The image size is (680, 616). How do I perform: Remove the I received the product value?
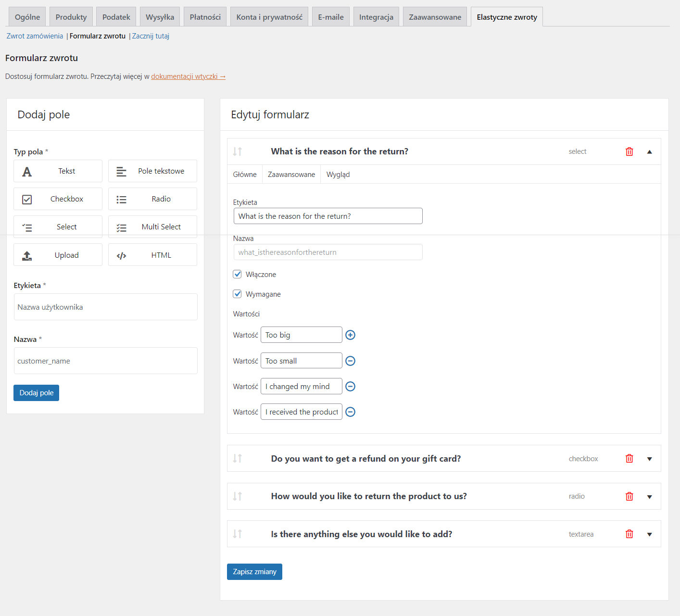point(351,412)
